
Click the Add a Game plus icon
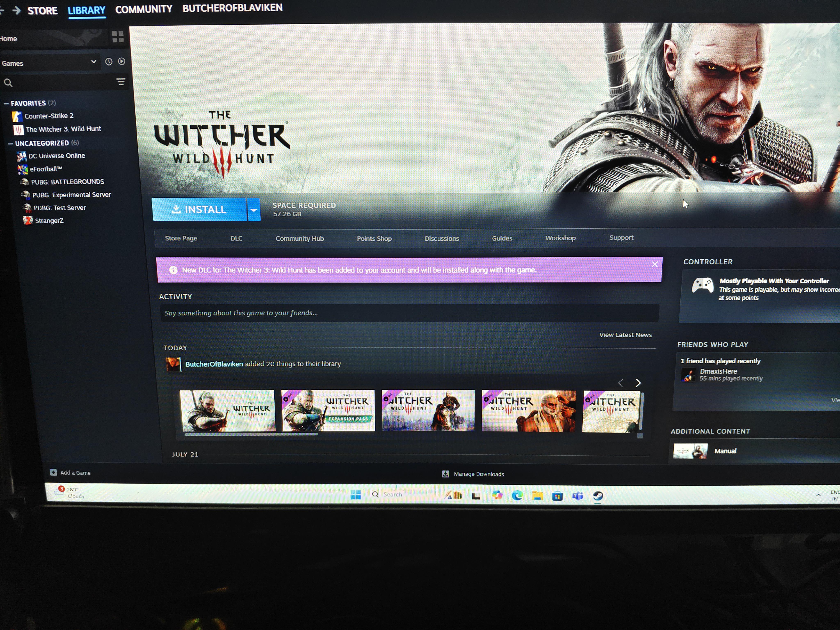53,472
